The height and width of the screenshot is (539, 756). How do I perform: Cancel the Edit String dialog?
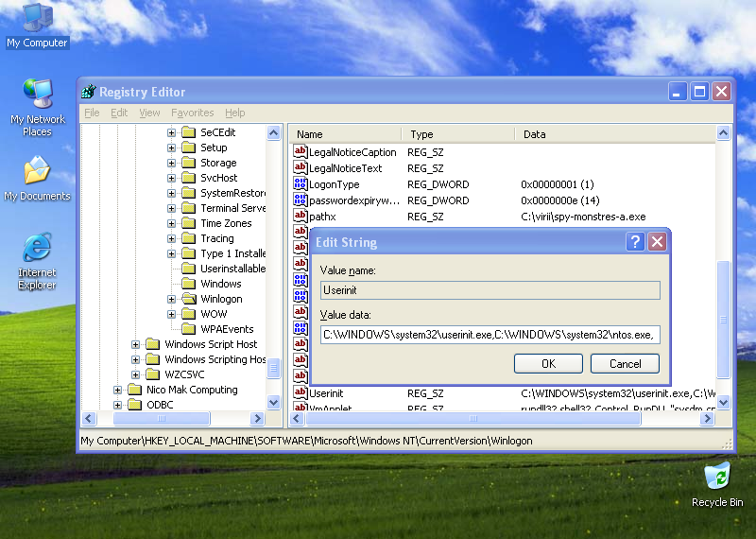coord(625,363)
